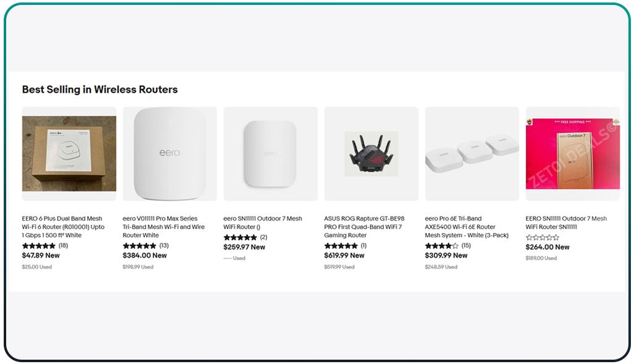Click eero SN11111 Outdoor 7 Mesh WiFi Router () title
Screen dimensions: 634x364
263,222
